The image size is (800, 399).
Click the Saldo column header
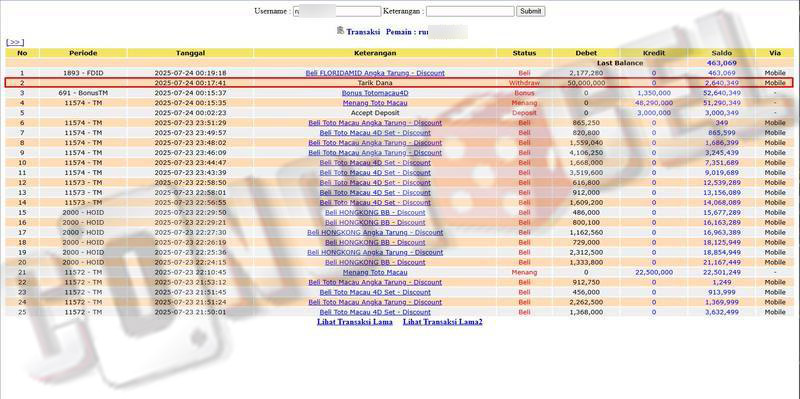(721, 53)
